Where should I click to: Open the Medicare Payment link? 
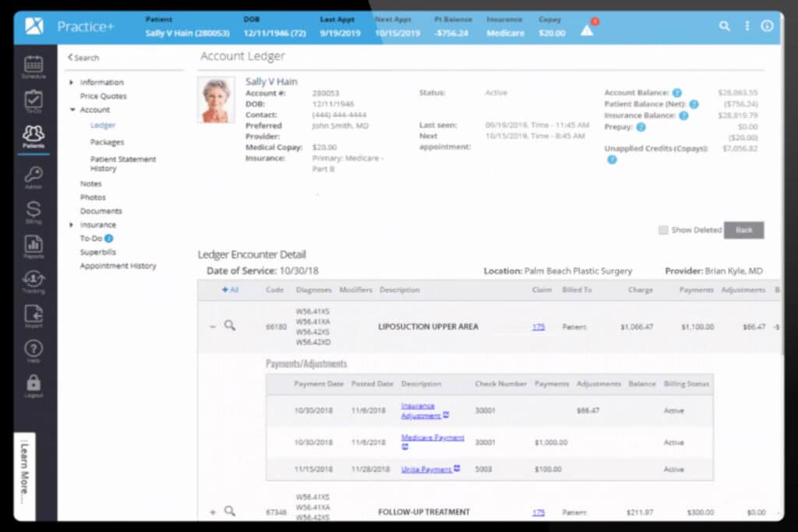pyautogui.click(x=433, y=438)
